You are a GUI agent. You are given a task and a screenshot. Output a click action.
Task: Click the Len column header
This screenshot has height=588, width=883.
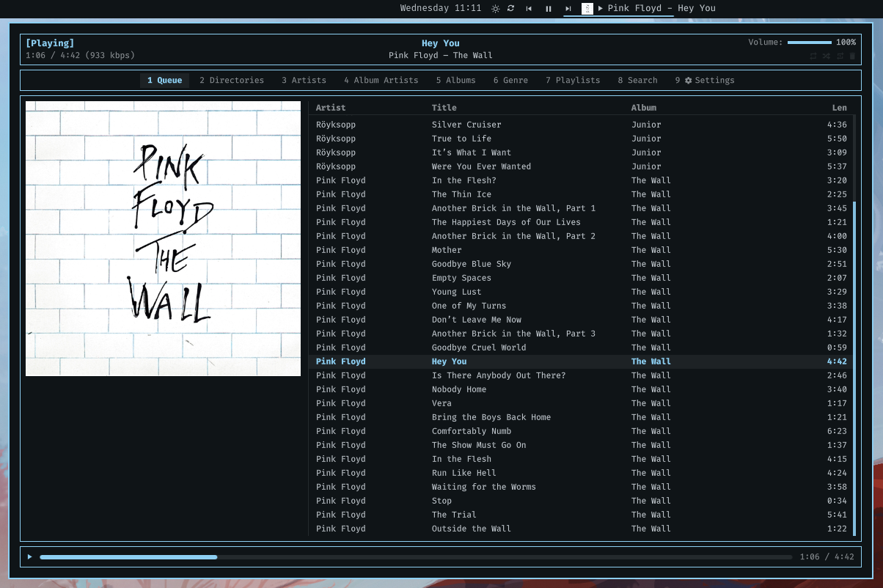[840, 108]
